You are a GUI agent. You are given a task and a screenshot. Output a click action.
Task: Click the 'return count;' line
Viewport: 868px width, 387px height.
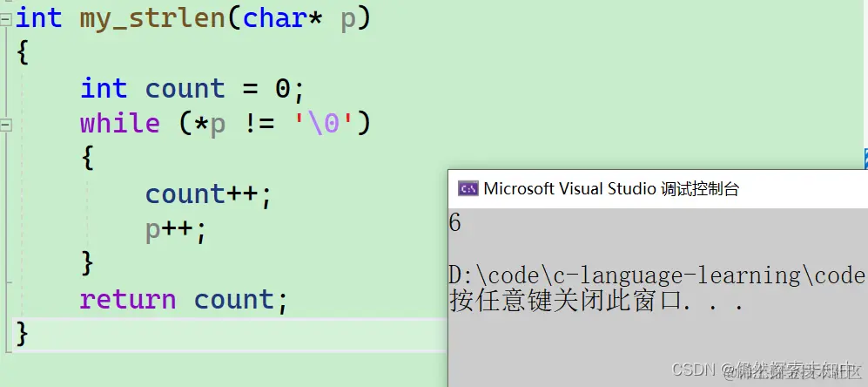click(184, 300)
